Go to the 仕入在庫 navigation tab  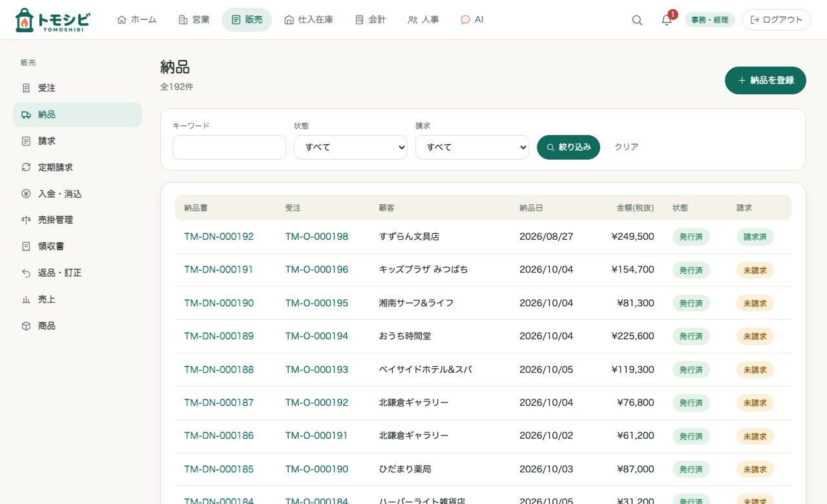coord(309,19)
